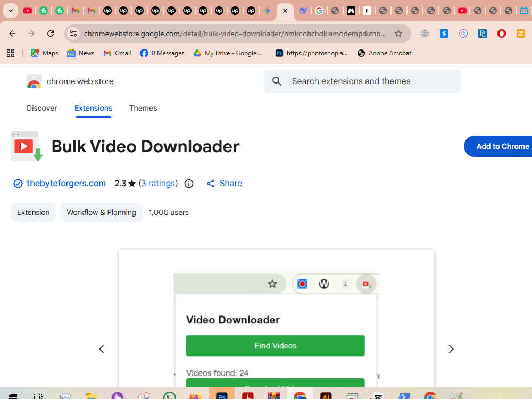Open the Windows Start menu
This screenshot has height=399, width=532.
pos(13,396)
